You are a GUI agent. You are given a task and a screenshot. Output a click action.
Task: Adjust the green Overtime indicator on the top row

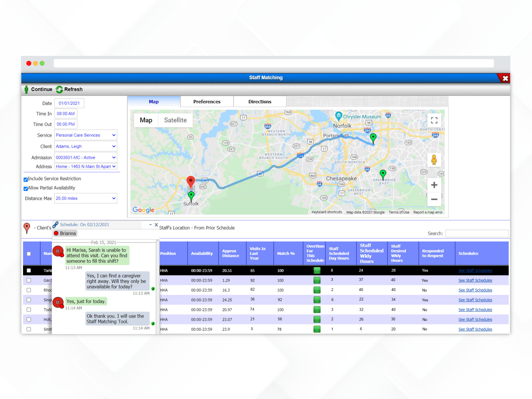coord(317,270)
